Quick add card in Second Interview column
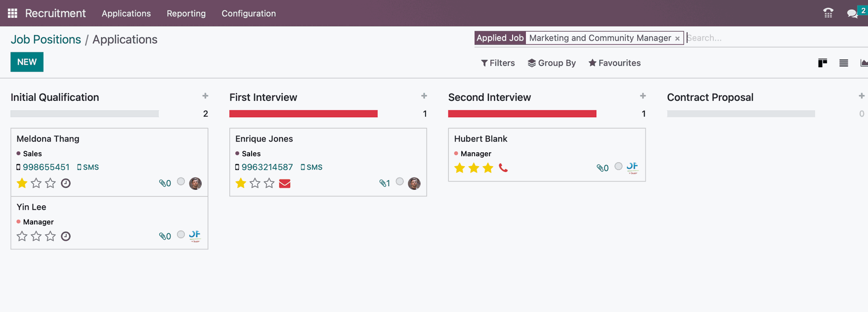The height and width of the screenshot is (312, 868). [x=643, y=96]
